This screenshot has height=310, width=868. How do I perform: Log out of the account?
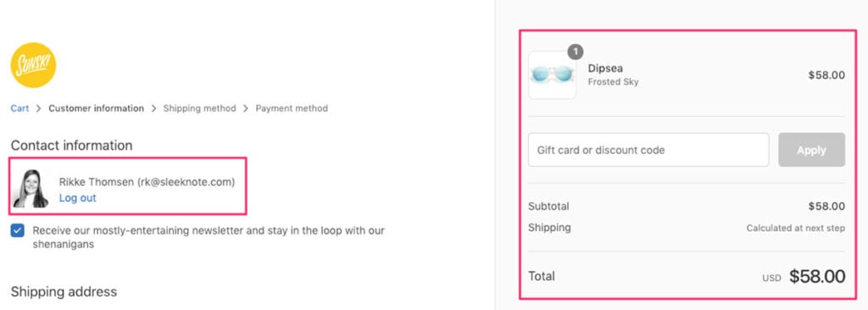77,198
